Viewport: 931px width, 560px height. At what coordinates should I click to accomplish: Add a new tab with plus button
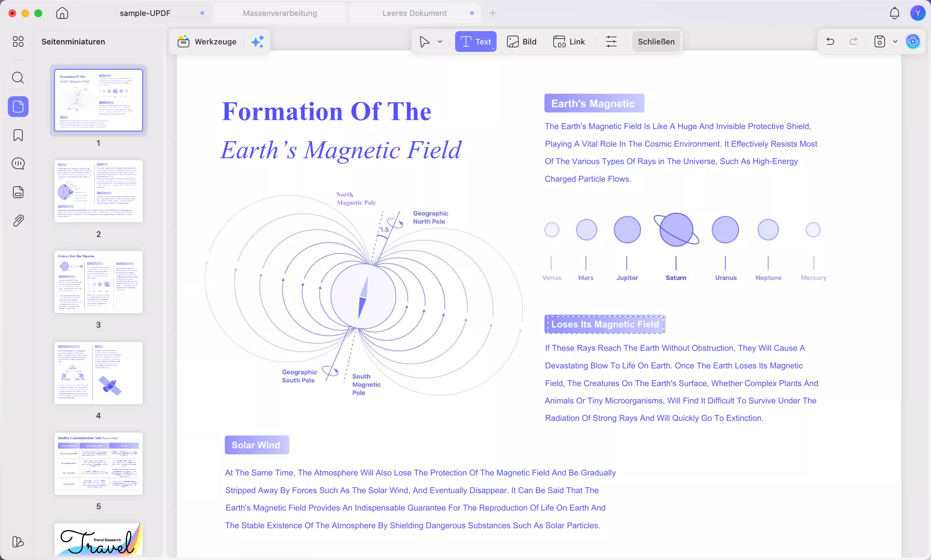coord(492,13)
